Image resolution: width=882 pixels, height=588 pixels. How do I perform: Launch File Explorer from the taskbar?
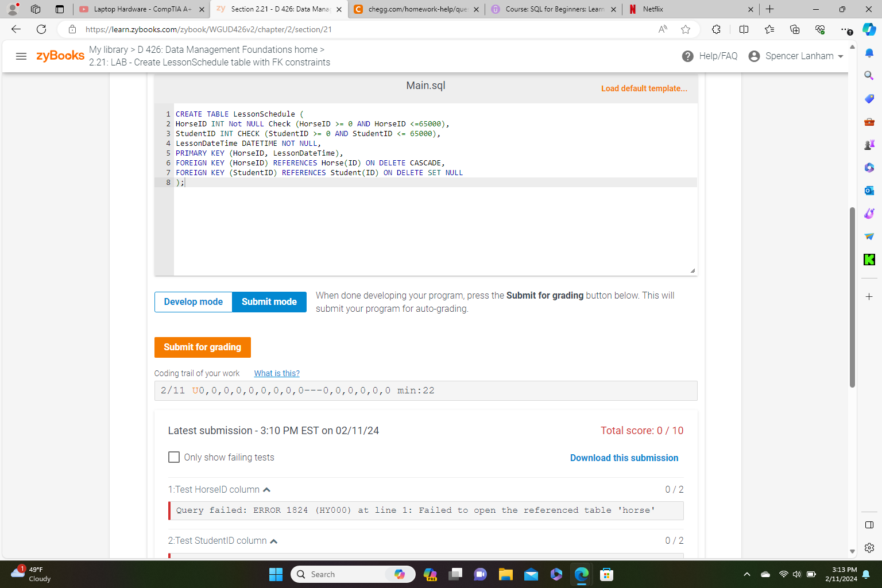(505, 574)
